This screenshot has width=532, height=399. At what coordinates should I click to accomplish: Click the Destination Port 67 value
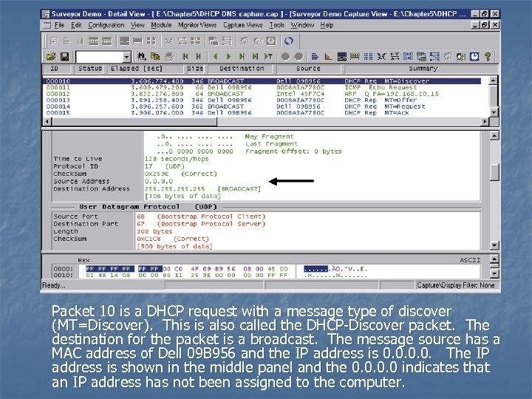coord(140,224)
